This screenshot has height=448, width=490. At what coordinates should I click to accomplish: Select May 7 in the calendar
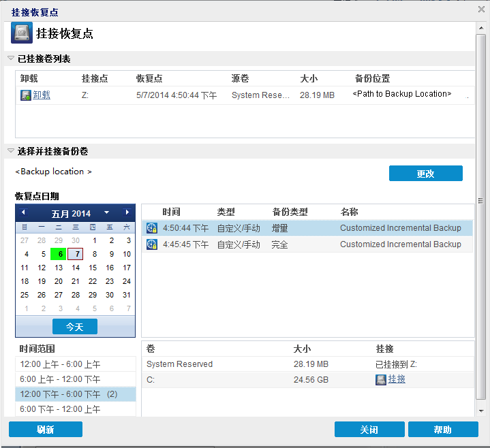point(76,254)
